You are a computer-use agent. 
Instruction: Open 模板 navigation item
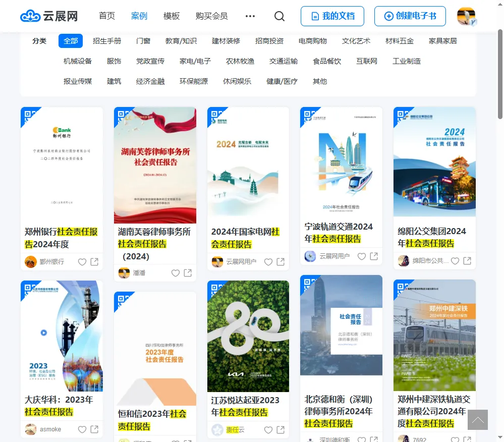click(x=172, y=16)
